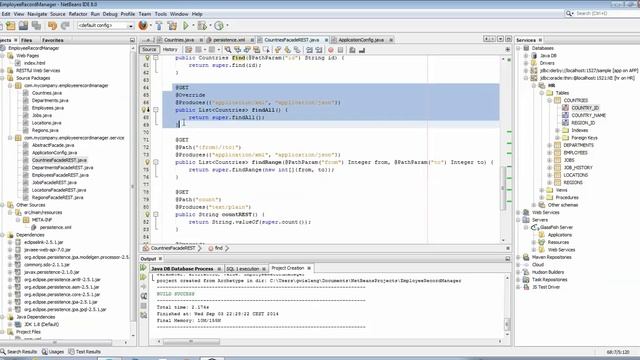This screenshot has height=360, width=640.
Task: Open the Search Results button in status bar
Action: [x=19, y=352]
